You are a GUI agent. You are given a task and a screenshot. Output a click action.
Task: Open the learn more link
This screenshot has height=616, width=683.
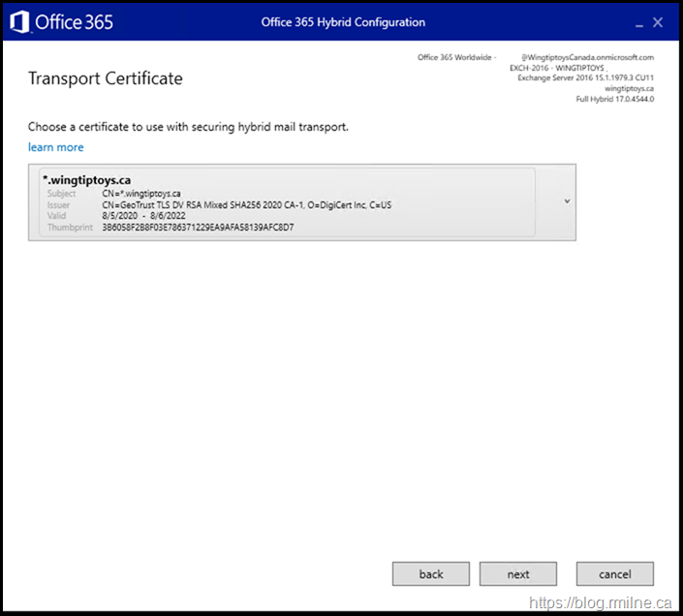click(x=56, y=147)
